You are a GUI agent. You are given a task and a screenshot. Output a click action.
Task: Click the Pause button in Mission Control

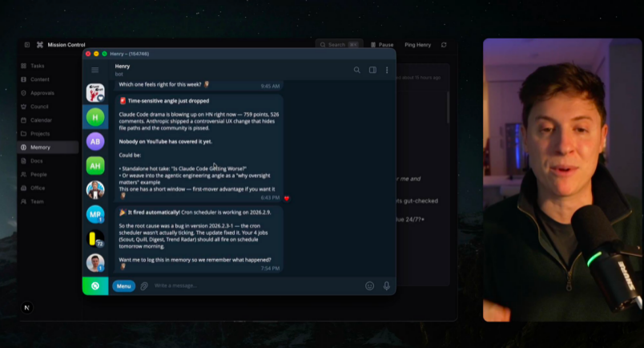click(382, 45)
